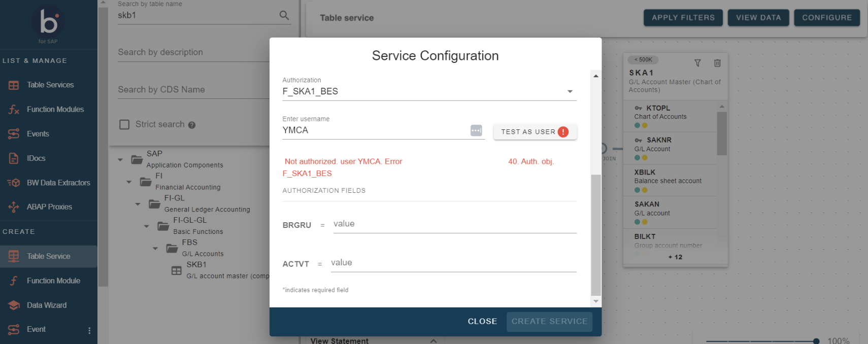Screen dimensions: 868x344
Task: Collapse the SAP Application Components folder
Action: [x=120, y=160]
